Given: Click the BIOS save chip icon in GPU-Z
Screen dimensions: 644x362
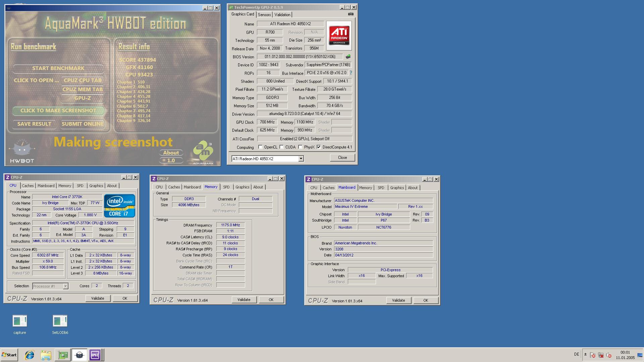Looking at the screenshot, I should 348,57.
